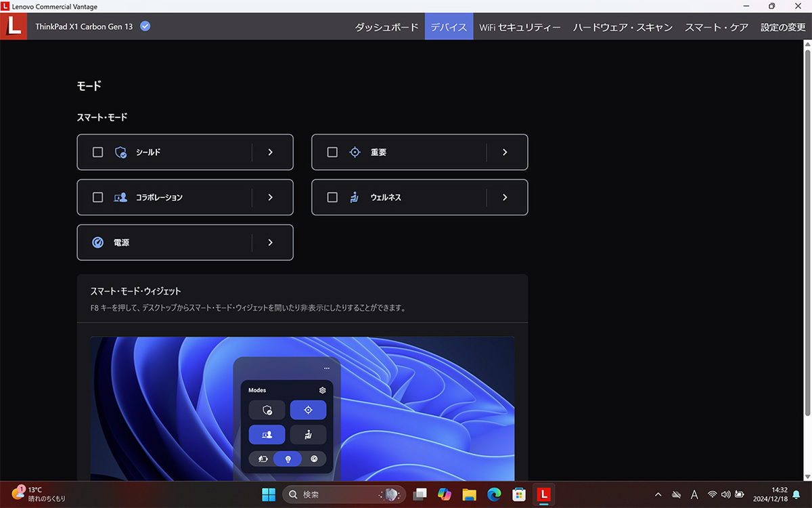
Task: Click the collaboration icon on the コラボレーション card
Action: point(121,197)
